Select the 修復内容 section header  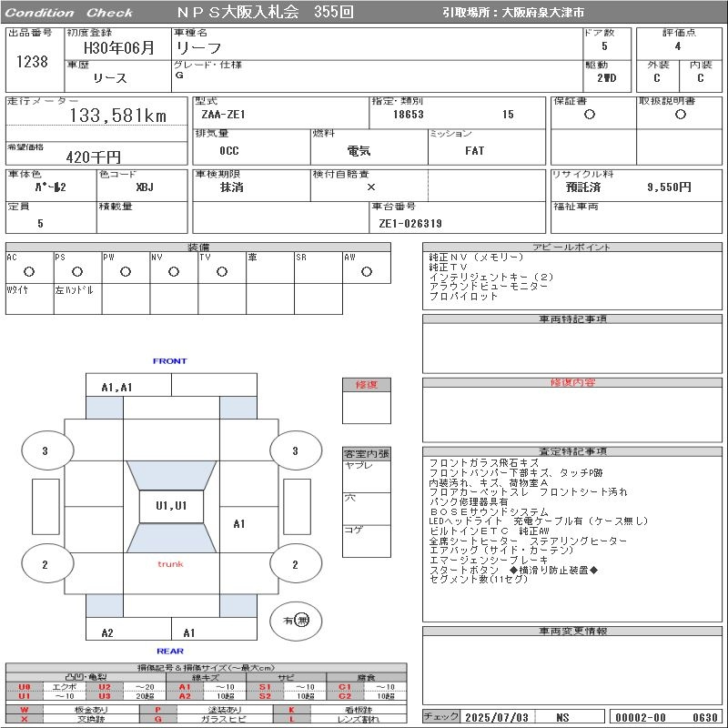[572, 382]
